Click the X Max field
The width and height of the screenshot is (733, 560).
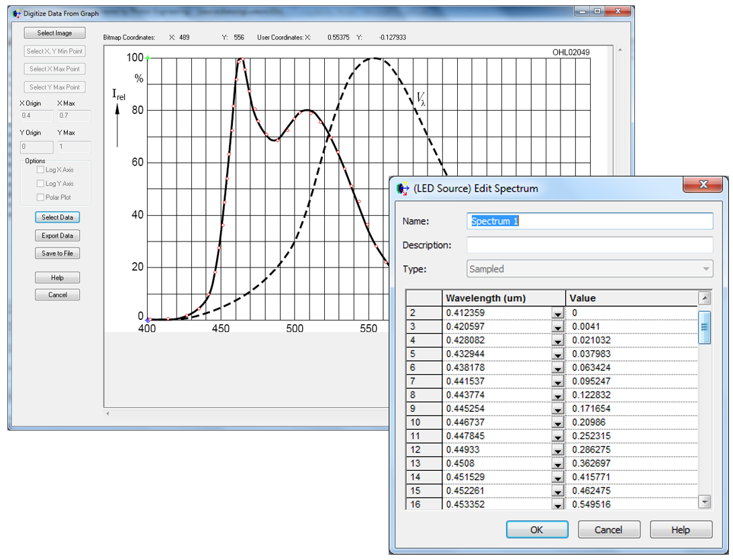tap(74, 115)
